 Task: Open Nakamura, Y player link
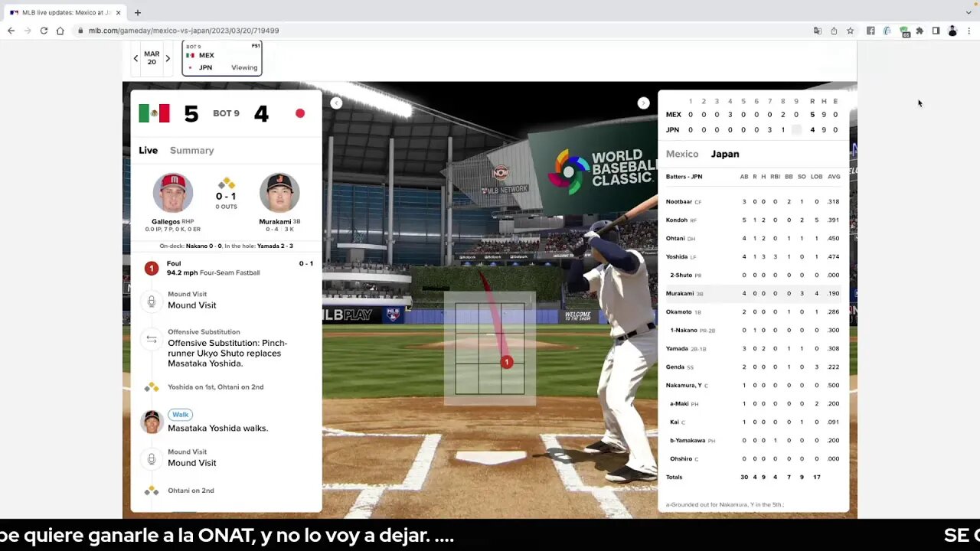tap(684, 385)
